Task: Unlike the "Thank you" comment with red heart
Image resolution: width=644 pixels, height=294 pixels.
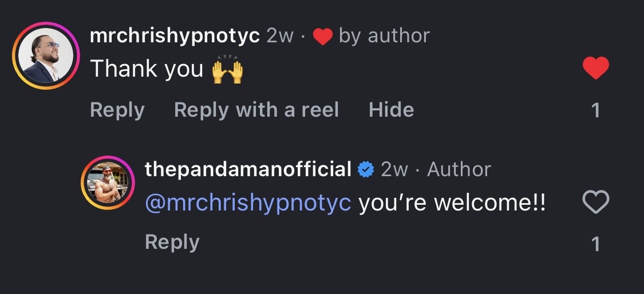Action: [x=595, y=69]
